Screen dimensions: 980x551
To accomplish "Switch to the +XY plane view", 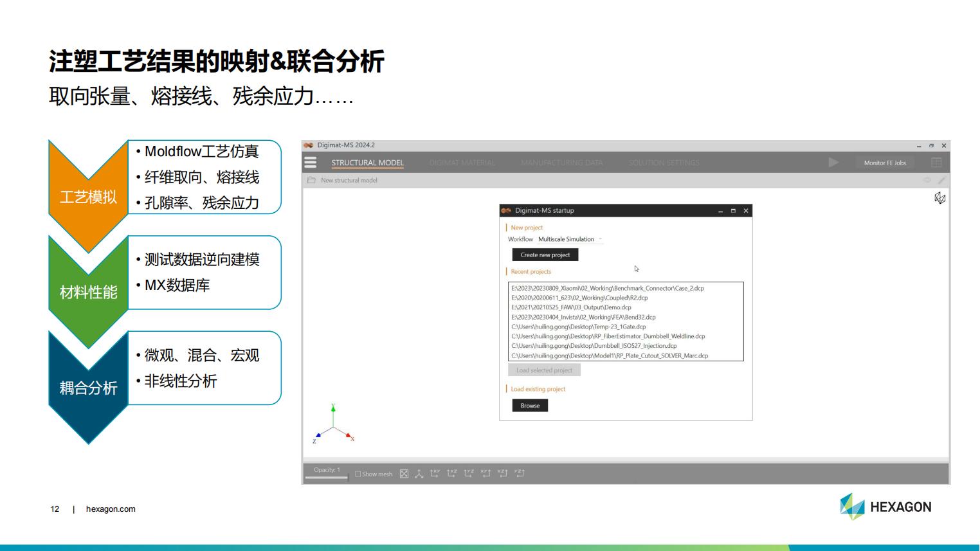I will click(x=435, y=473).
